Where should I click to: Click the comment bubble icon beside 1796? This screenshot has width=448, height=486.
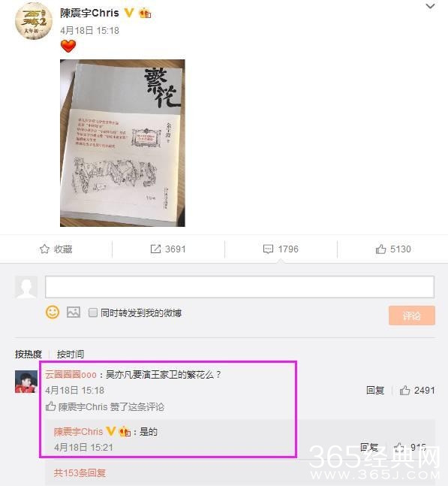click(268, 249)
